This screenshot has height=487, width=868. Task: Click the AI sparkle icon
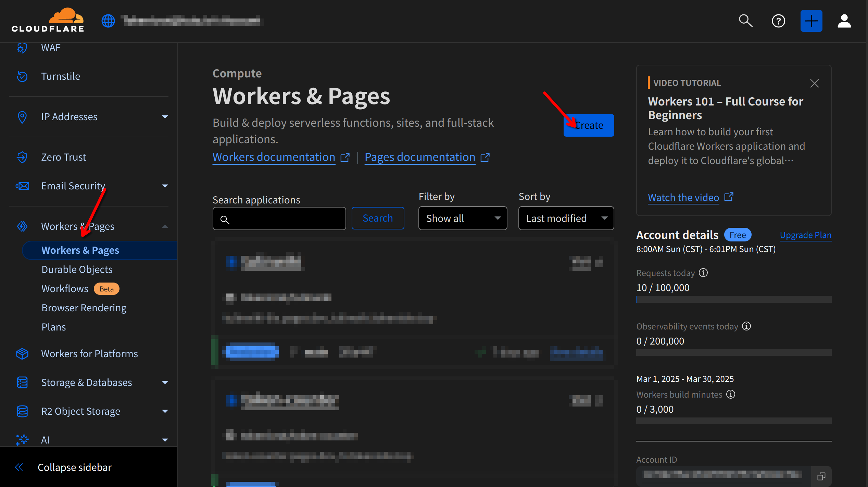pos(22,440)
